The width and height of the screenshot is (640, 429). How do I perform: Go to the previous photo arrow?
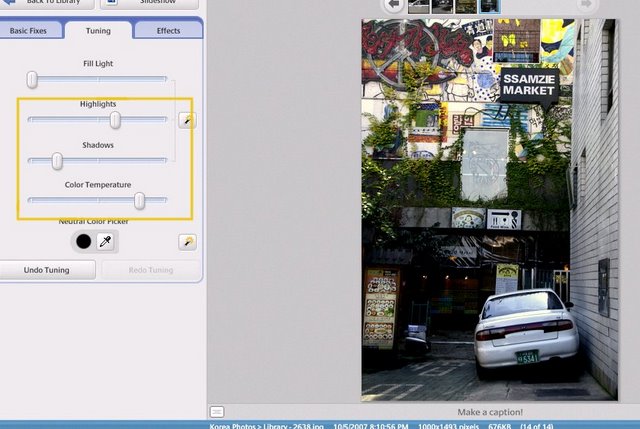(394, 4)
